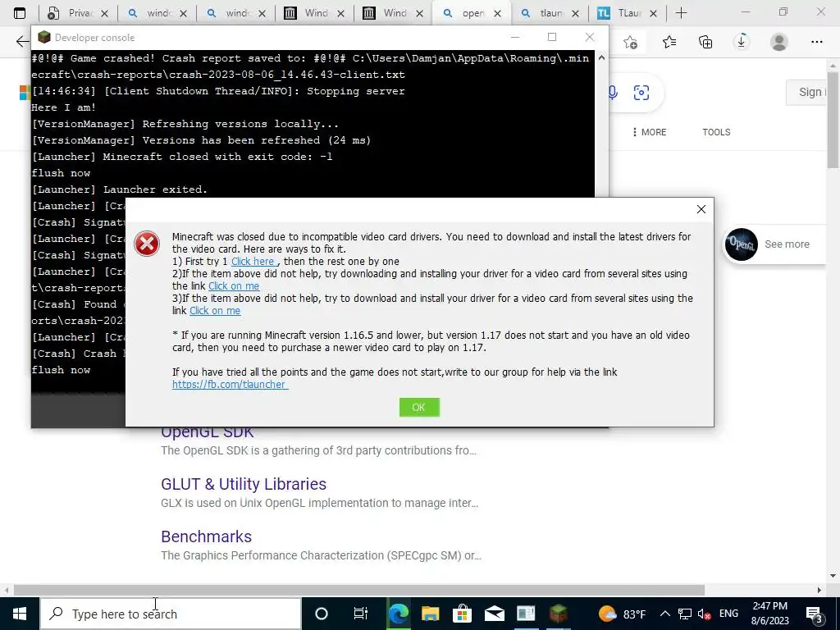Screen dimensions: 840x630
Task: Click the red error icon in dialog
Action: 146,244
